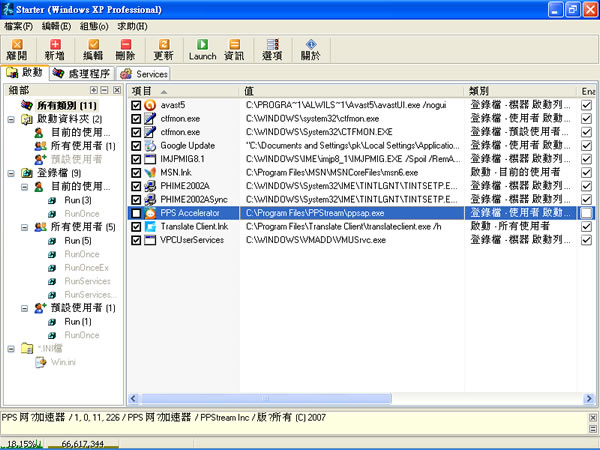Click the 66,617,344 memory meter
600x450 pixels.
[82, 444]
